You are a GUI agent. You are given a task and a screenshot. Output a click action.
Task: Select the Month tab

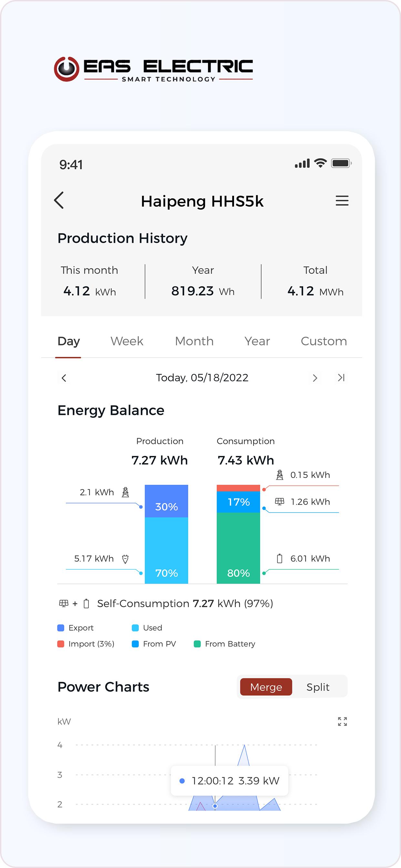[194, 341]
